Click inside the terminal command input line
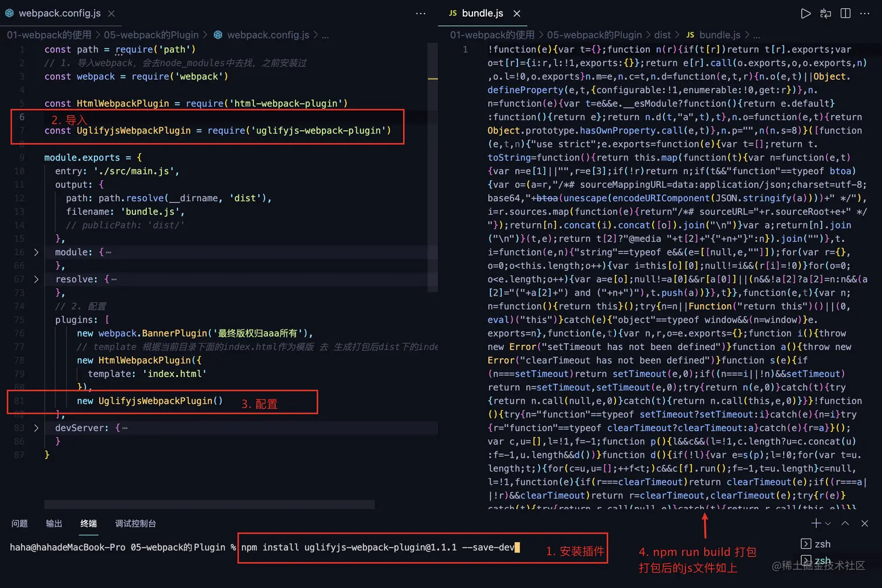882x588 pixels. [x=378, y=548]
